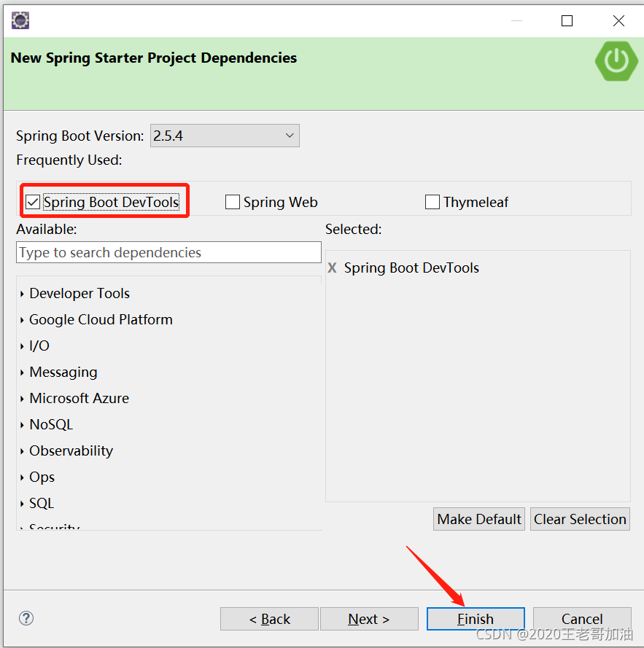Expand the NoSQL category
This screenshot has width=644, height=648.
click(x=22, y=425)
